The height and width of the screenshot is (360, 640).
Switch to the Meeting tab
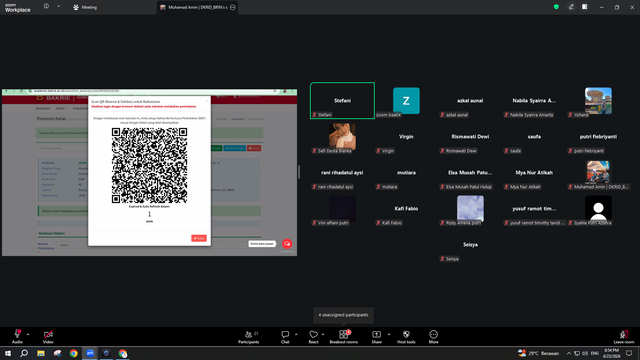click(x=85, y=7)
